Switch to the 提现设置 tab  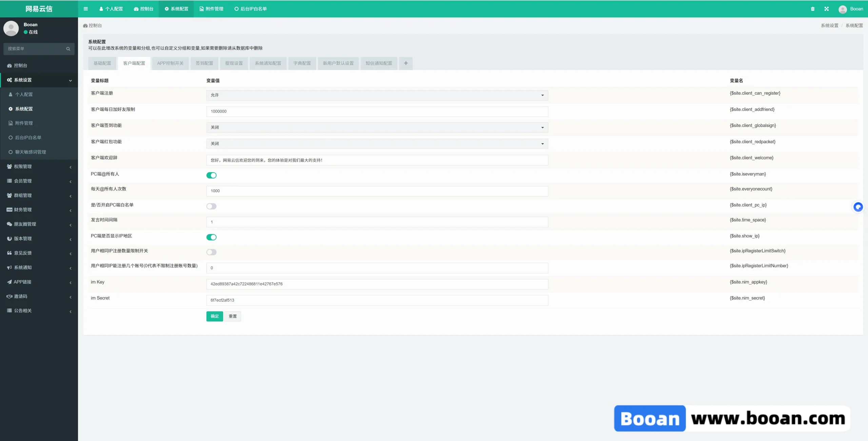pyautogui.click(x=234, y=63)
